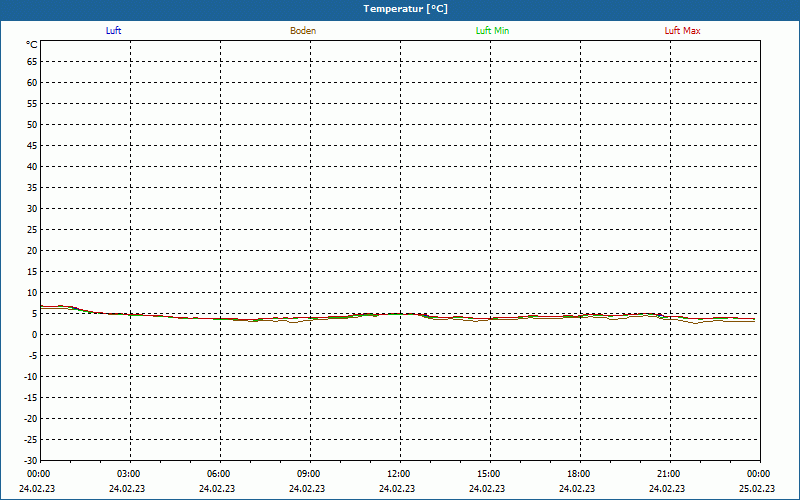Click the 'Temperatur [°C]' chart title
Image resolution: width=800 pixels, height=500 pixels.
point(406,9)
